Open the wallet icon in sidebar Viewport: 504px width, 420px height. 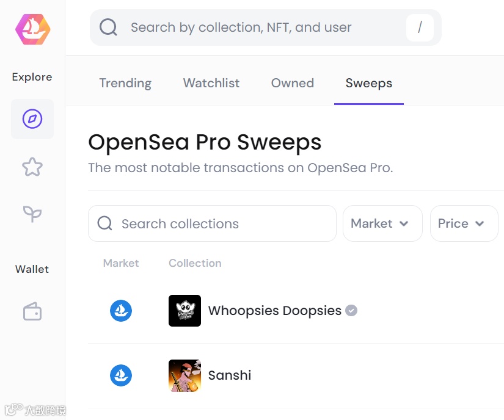point(32,311)
